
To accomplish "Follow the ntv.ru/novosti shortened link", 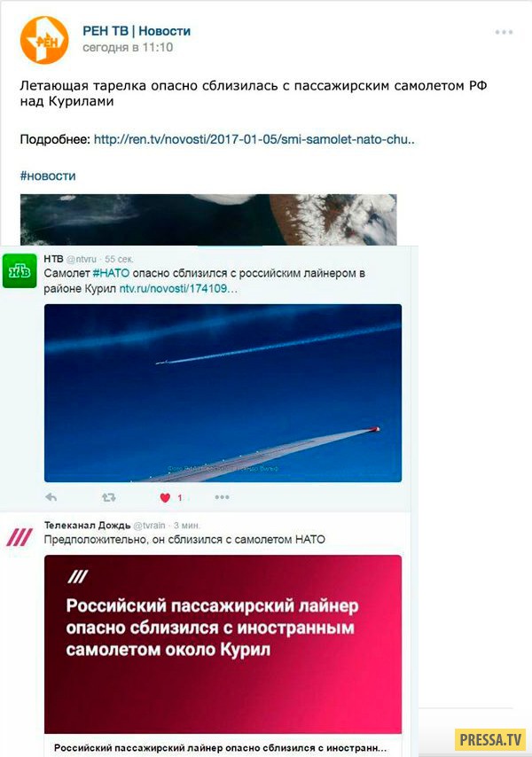I will coord(178,289).
